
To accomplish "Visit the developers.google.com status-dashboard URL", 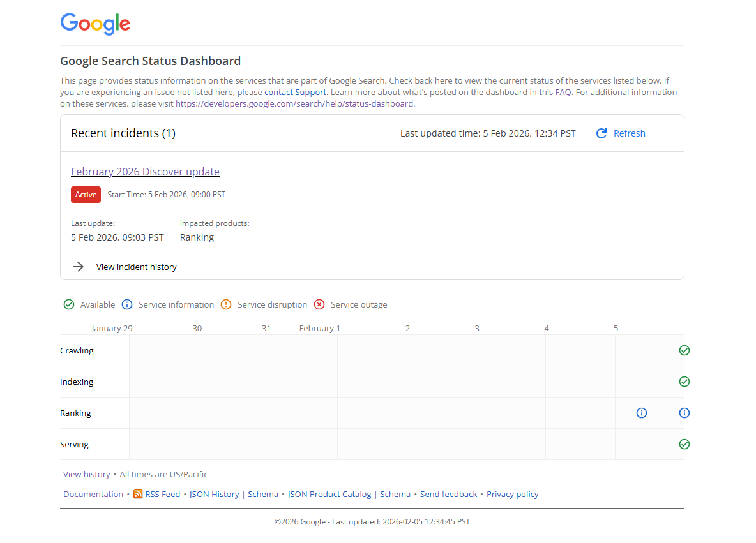I will [294, 103].
